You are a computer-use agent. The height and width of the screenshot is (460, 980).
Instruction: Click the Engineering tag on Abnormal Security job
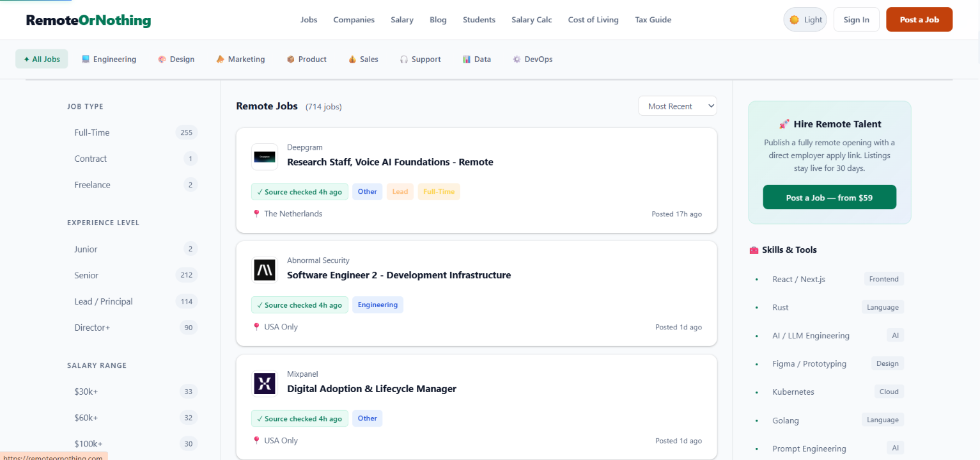pyautogui.click(x=378, y=305)
